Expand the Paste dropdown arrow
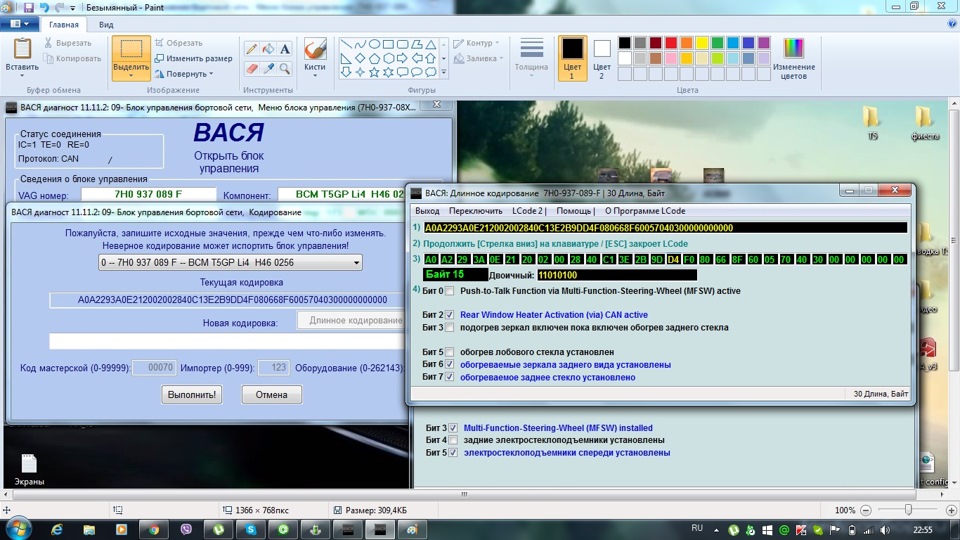 [x=22, y=75]
